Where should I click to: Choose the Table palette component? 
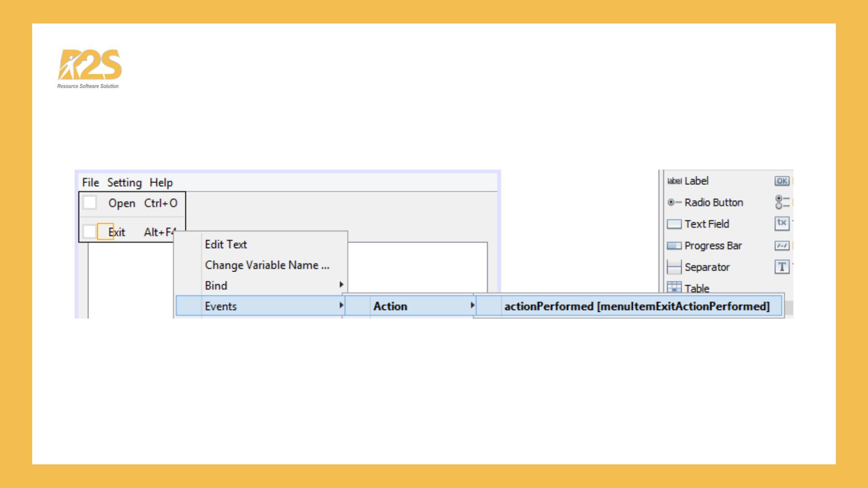(x=696, y=288)
